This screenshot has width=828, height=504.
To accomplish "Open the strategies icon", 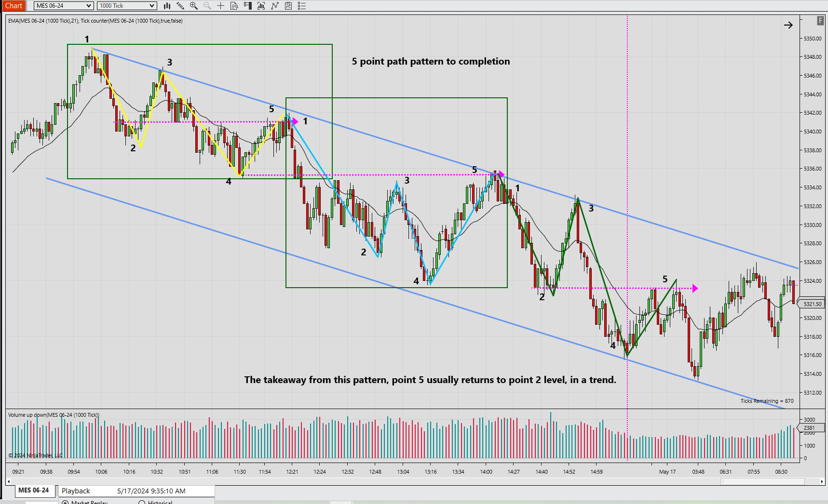I will [x=275, y=6].
